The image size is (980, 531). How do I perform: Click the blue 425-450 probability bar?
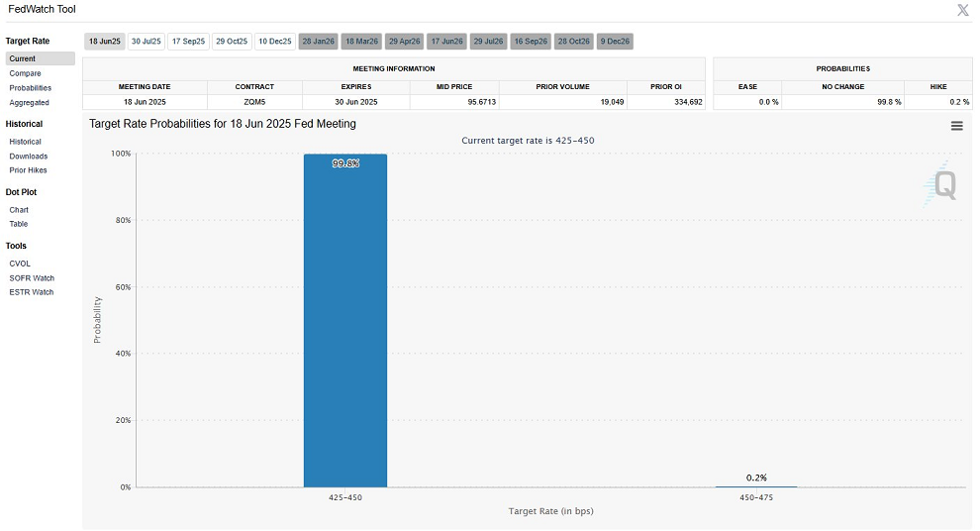345,320
